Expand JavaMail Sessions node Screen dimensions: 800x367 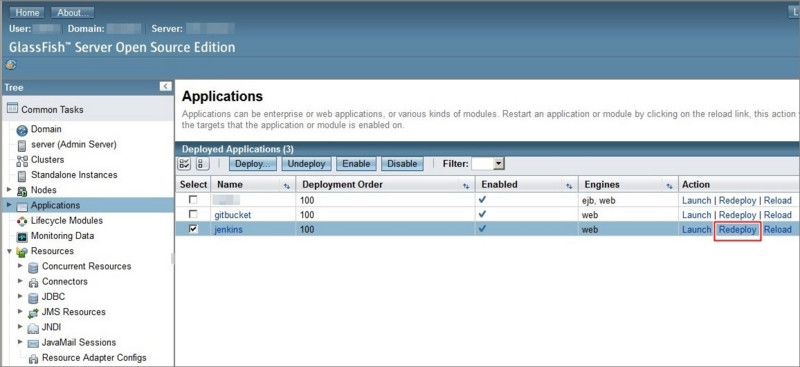[20, 342]
